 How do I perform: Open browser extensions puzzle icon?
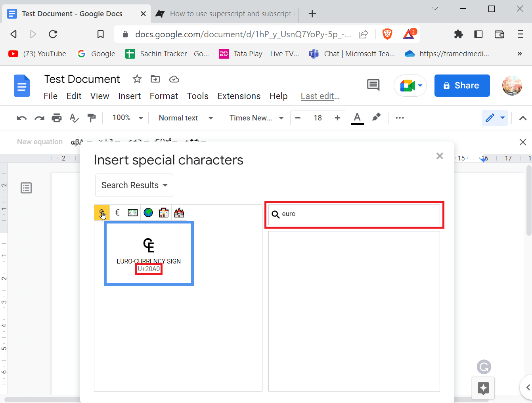[459, 34]
